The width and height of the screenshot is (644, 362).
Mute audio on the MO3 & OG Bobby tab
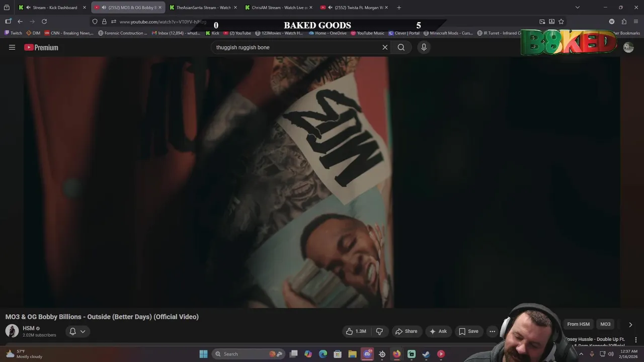(104, 8)
